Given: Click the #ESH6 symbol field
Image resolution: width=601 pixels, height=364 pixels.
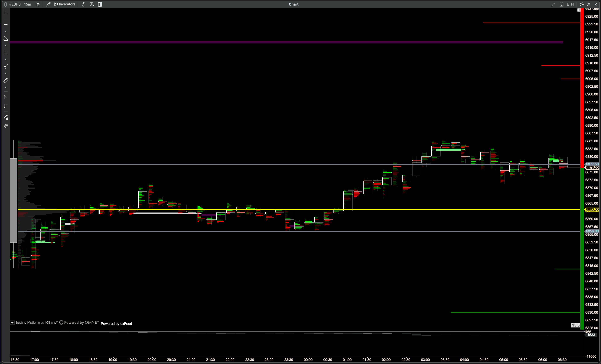Looking at the screenshot, I should click(15, 4).
